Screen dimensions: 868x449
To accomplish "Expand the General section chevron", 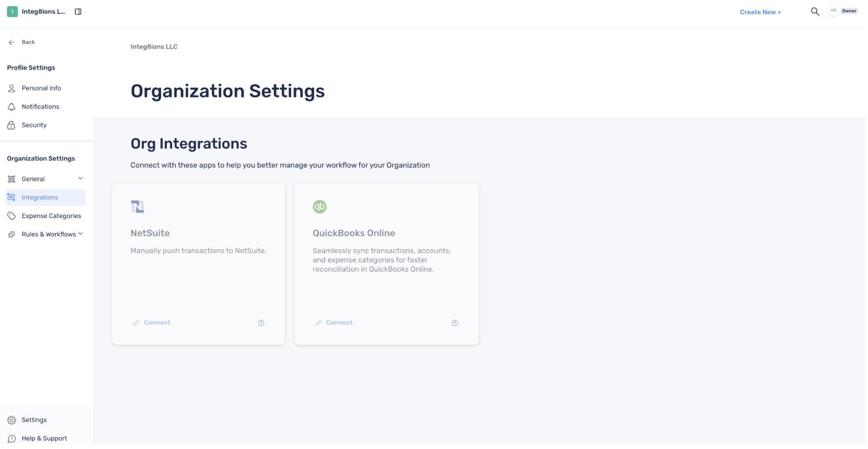I will click(80, 179).
